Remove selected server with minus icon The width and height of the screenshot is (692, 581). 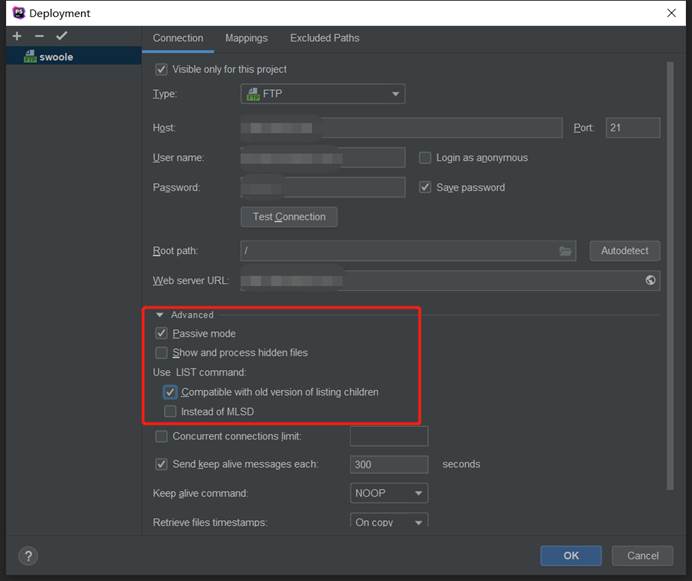click(39, 36)
